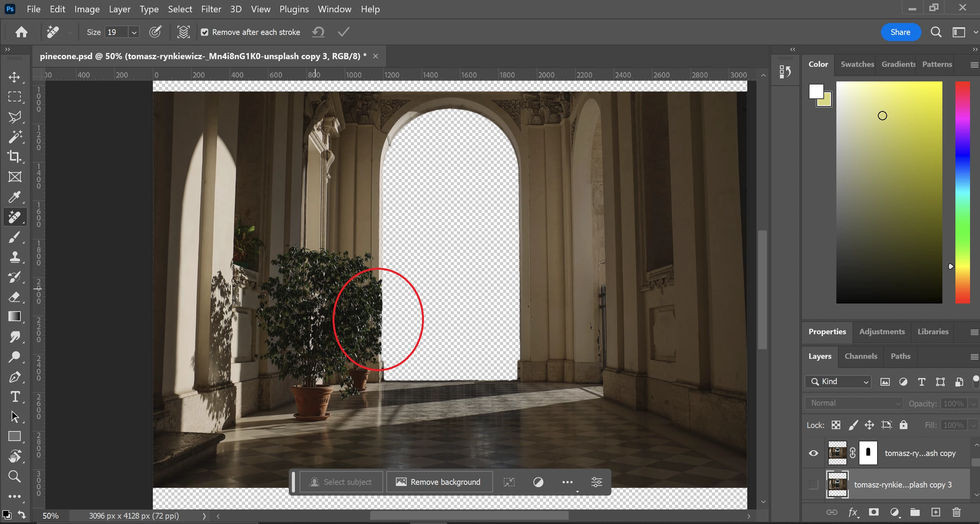This screenshot has width=980, height=524.
Task: Click the vertical hue spectrum slider
Action: pyautogui.click(x=962, y=192)
